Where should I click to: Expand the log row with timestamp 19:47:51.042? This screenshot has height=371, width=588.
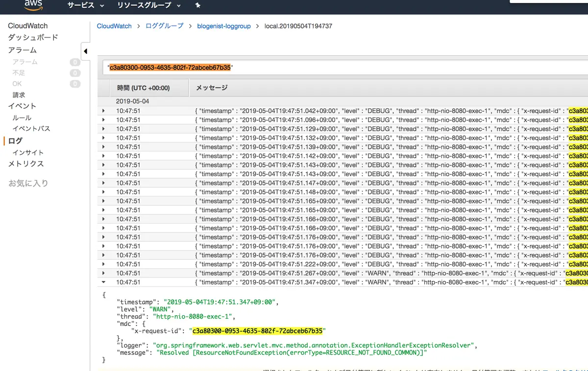[x=103, y=111]
